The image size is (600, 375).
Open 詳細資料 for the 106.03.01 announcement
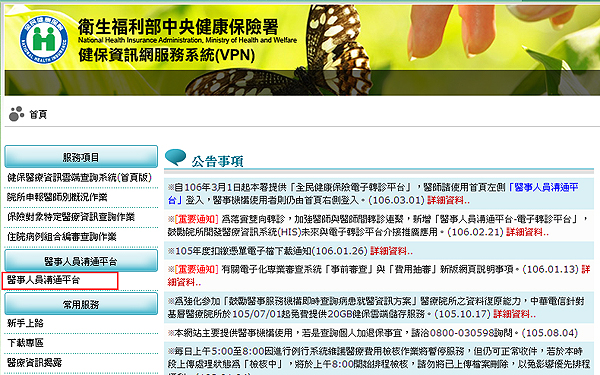[x=448, y=200]
